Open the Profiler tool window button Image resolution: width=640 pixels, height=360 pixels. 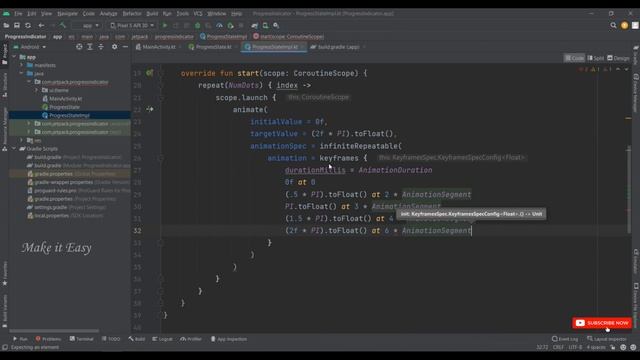pyautogui.click(x=191, y=339)
